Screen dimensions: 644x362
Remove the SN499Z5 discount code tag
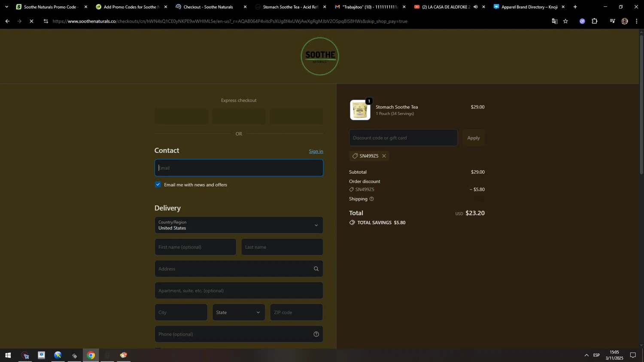tap(384, 156)
